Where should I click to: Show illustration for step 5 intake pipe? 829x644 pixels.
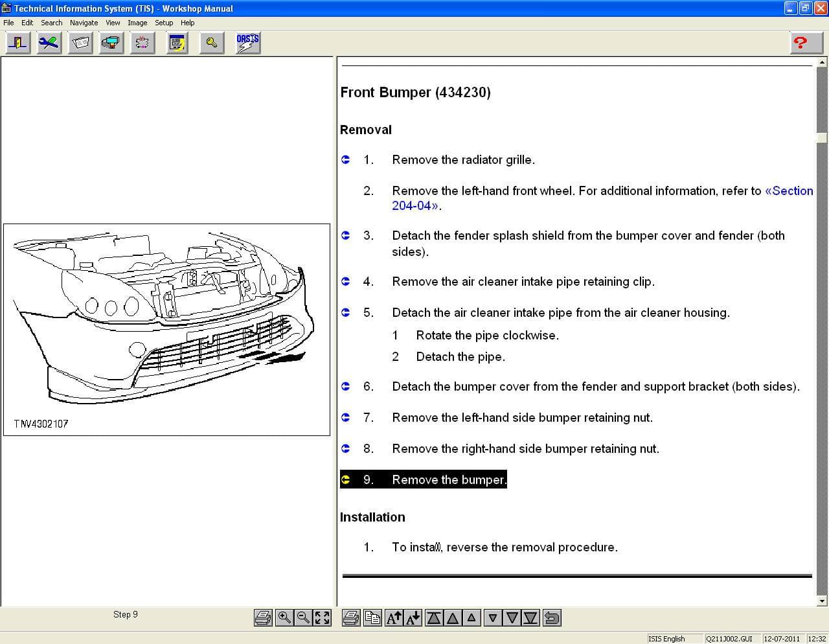click(346, 312)
